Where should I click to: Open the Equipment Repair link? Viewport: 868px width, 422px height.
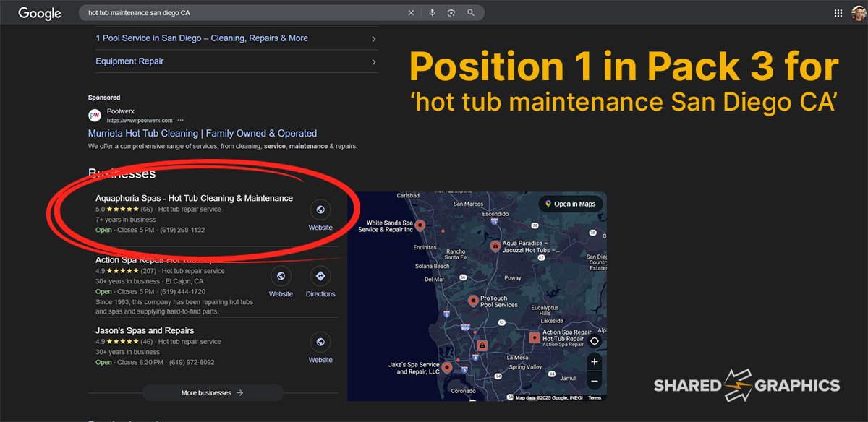tap(129, 61)
